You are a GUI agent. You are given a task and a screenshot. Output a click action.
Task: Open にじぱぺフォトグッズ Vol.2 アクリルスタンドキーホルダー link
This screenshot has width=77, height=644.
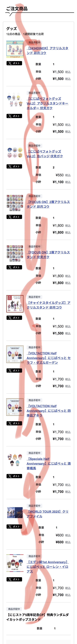[x=47, y=103]
